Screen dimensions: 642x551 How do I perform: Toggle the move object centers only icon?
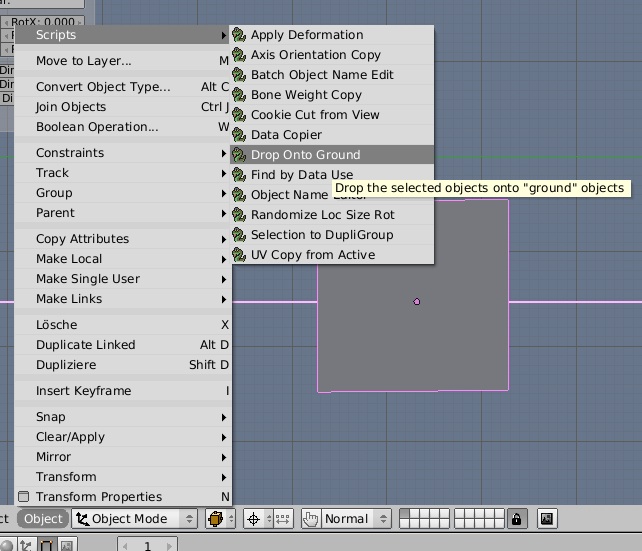coord(283,519)
